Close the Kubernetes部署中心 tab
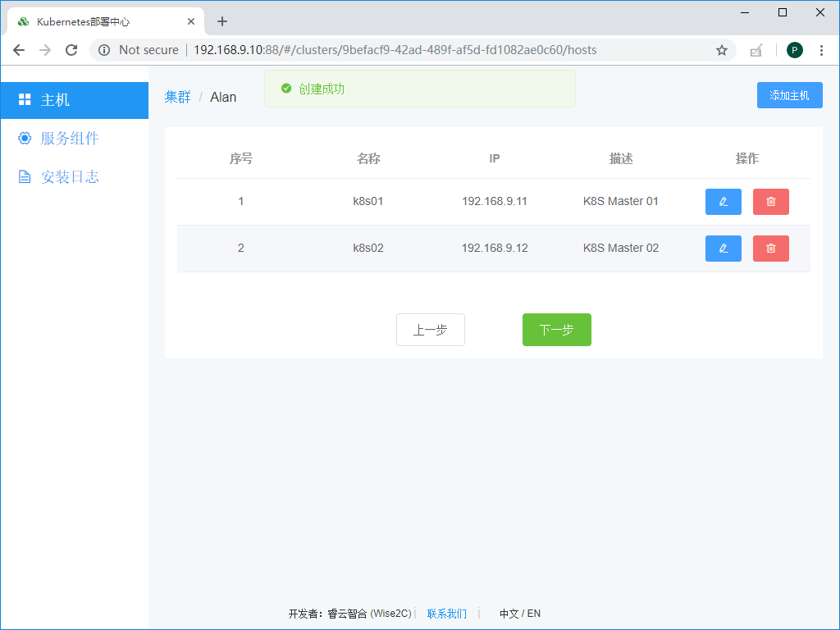This screenshot has height=630, width=840. click(x=190, y=21)
